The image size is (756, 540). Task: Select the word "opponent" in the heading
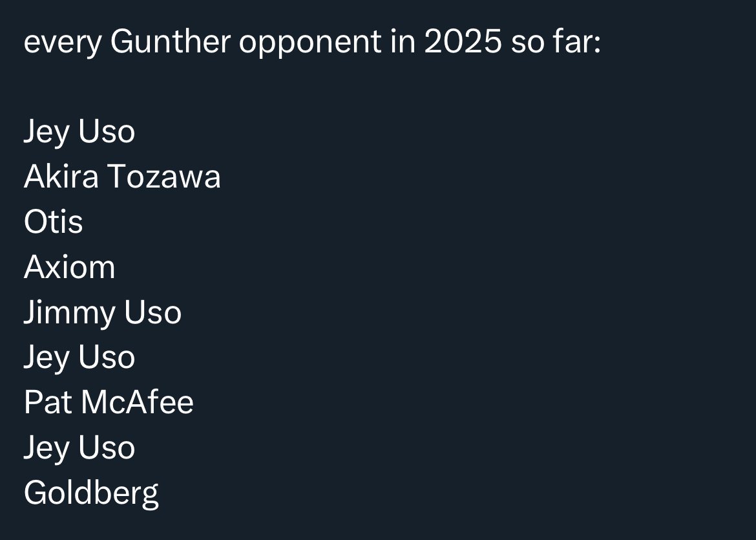point(310,43)
